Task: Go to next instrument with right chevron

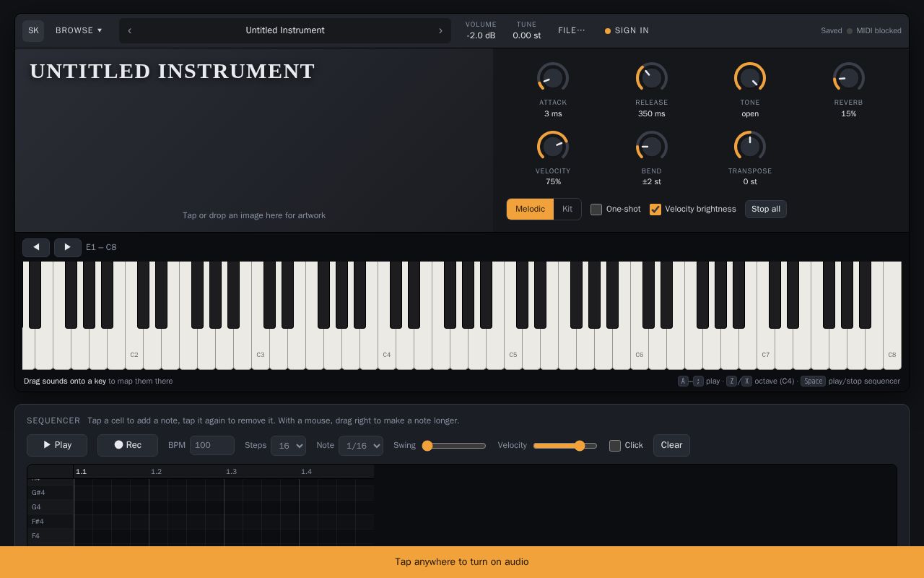Action: tap(440, 30)
